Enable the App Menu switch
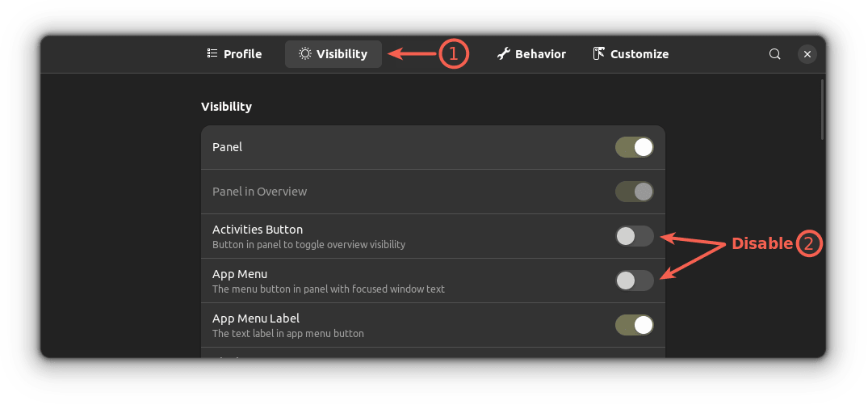The height and width of the screenshot is (405, 868). 634,281
